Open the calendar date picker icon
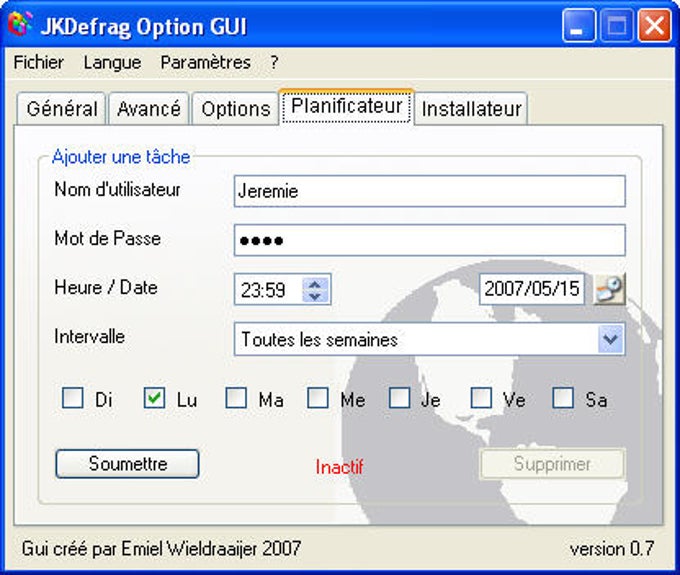 pos(610,289)
